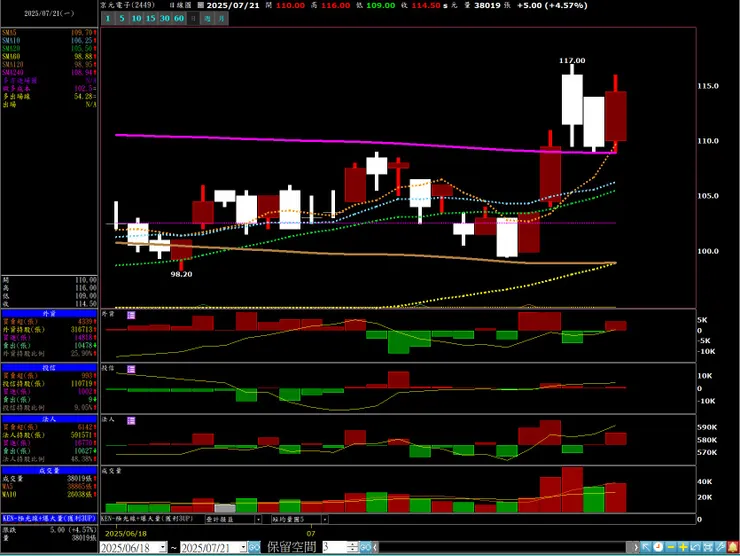Click the blue 成交量 panel header
Screen dimensions: 740x556
(x=49, y=471)
